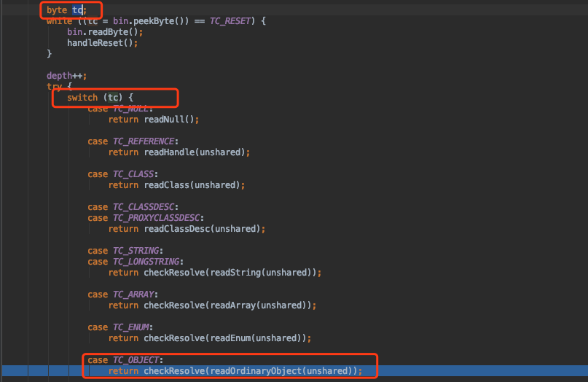The image size is (588, 382).
Task: Click the 'case TC_ARRAY:' label
Action: point(123,295)
